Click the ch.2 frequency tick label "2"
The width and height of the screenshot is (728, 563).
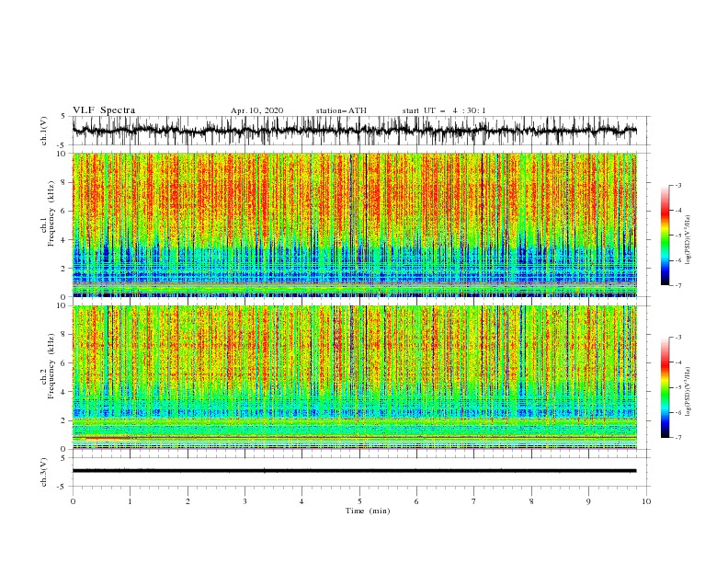tap(64, 420)
